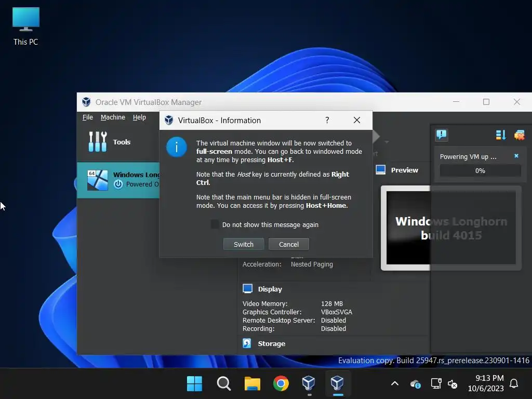Expand the system tray hidden icons chevron
Image resolution: width=532 pixels, height=399 pixels.
[x=395, y=384]
